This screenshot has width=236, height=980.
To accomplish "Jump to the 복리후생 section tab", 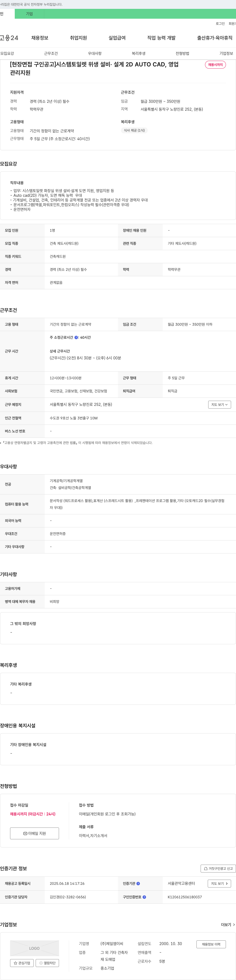I will [138, 53].
